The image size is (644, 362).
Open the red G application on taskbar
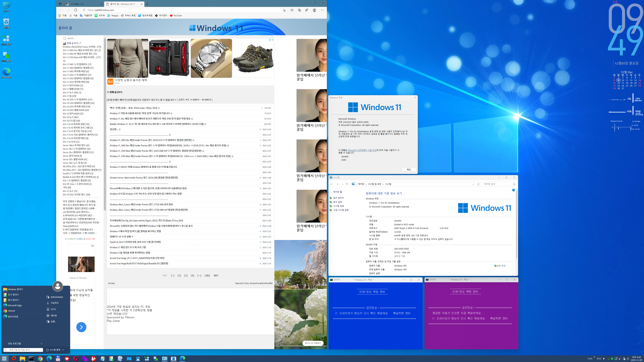pos(76,358)
